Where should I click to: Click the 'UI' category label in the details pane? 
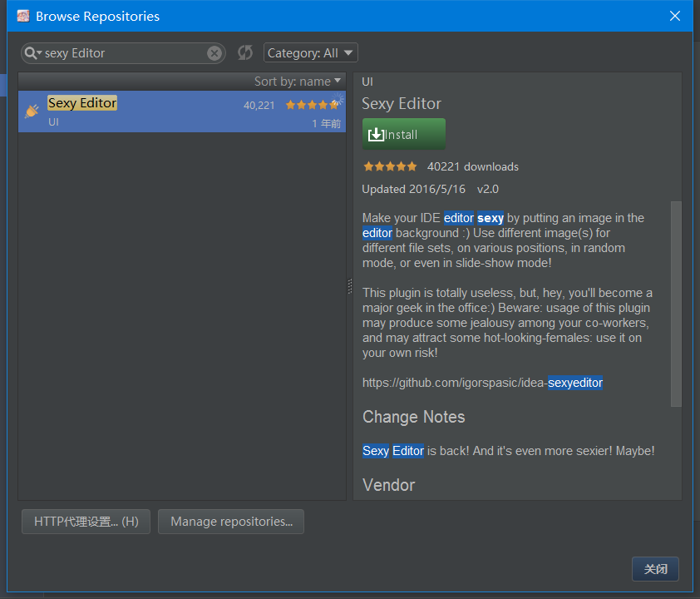click(x=367, y=82)
